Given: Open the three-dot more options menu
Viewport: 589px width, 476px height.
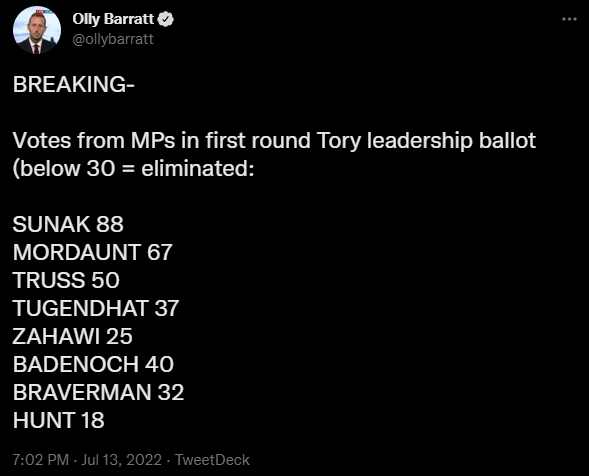Looking at the screenshot, I should coord(569,19).
